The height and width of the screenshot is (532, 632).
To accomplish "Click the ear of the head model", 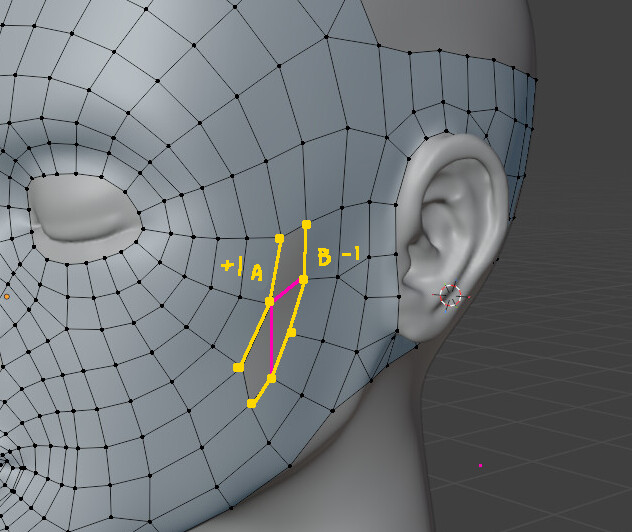I will (451, 237).
